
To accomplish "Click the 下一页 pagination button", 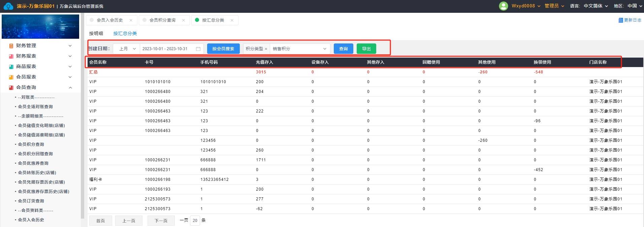I will click(x=161, y=221).
